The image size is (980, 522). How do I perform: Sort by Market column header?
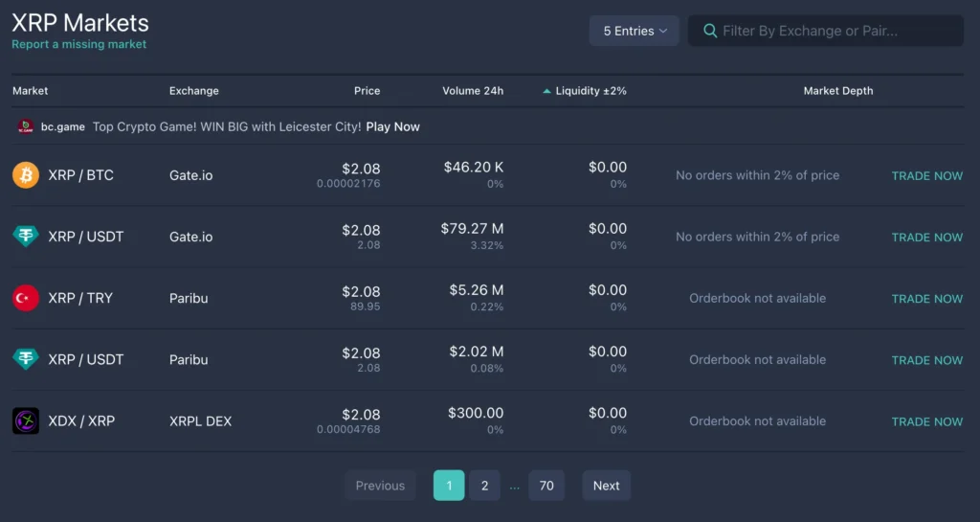click(x=30, y=91)
